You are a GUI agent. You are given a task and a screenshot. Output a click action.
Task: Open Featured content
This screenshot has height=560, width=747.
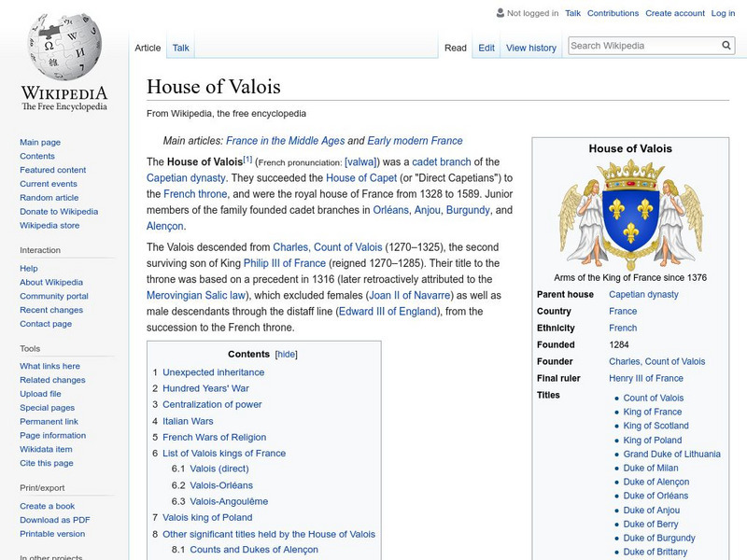point(53,170)
